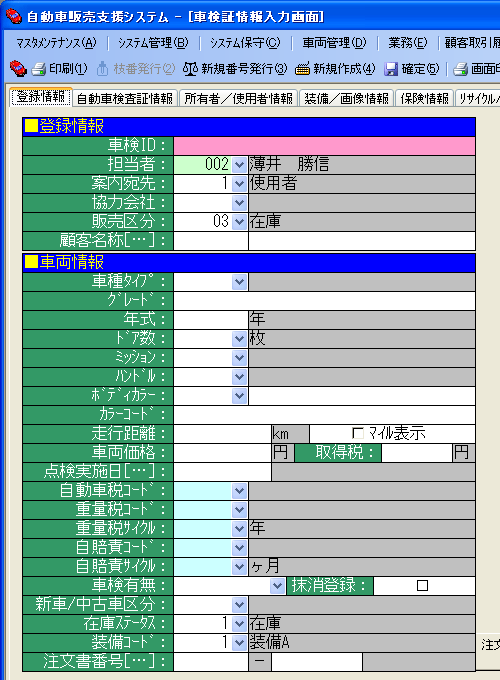Check the 抹消登録 checkbox
This screenshot has height=680, width=500.
(x=422, y=585)
